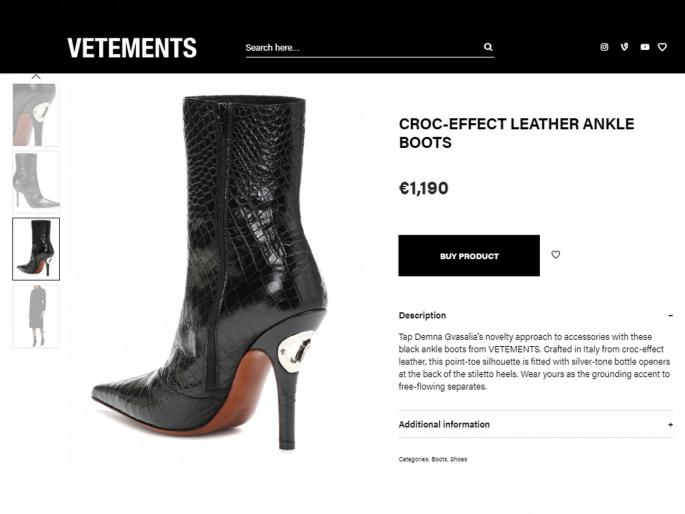The height and width of the screenshot is (514, 685).
Task: Click the Vine social icon
Action: [x=624, y=47]
